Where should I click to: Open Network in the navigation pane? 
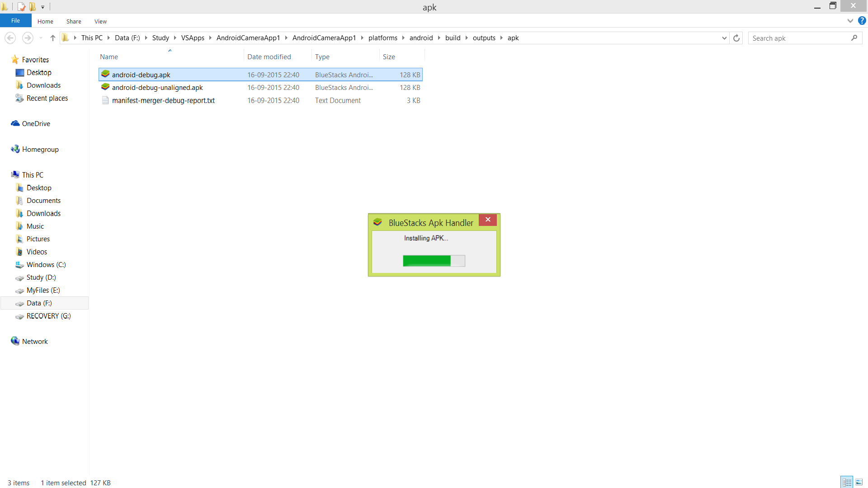coord(35,342)
